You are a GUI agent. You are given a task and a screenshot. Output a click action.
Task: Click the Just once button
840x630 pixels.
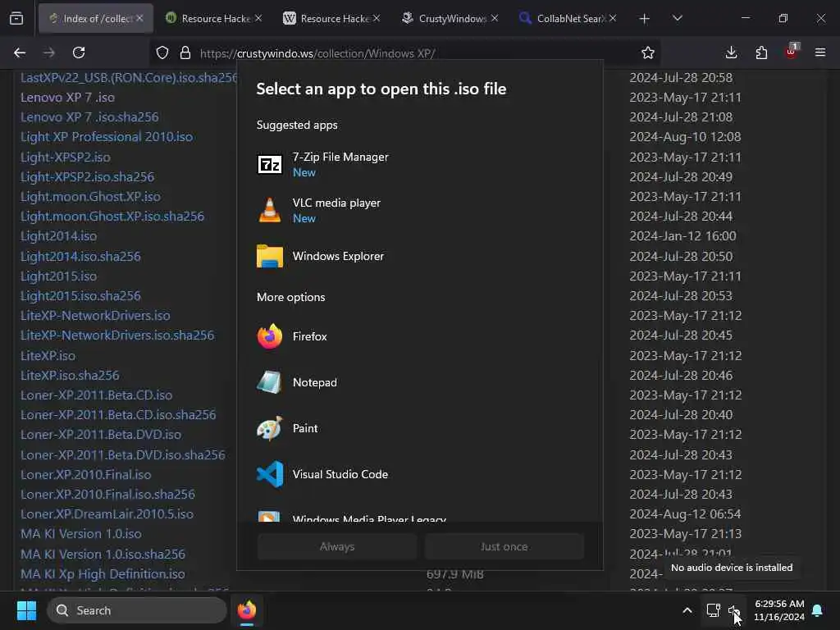504,546
